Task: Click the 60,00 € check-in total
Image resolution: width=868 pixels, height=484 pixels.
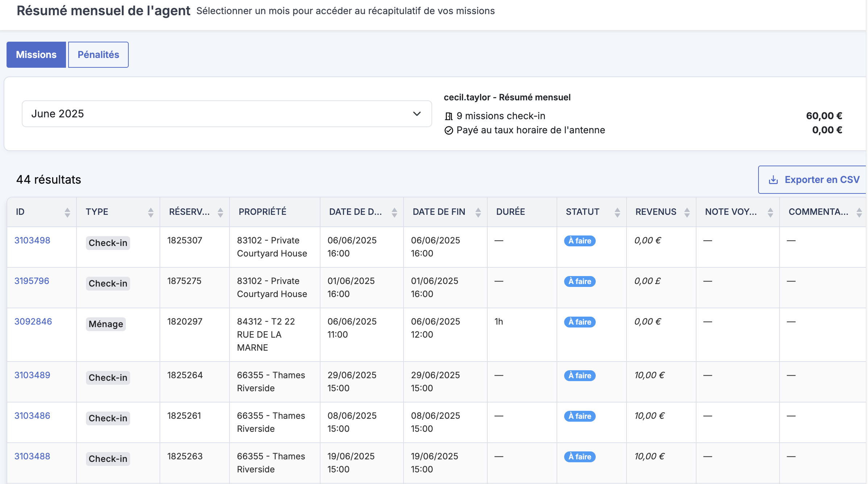Action: [x=824, y=116]
